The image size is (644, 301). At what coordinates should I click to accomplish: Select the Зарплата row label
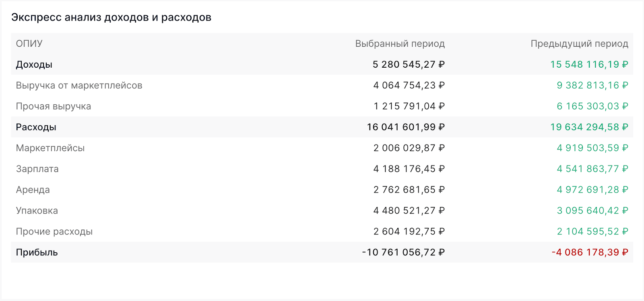point(37,169)
